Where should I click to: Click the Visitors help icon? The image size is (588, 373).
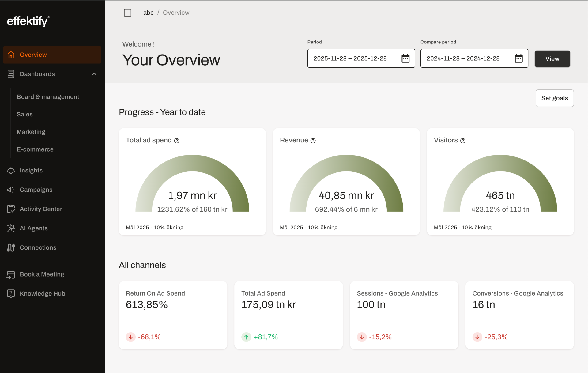463,141
